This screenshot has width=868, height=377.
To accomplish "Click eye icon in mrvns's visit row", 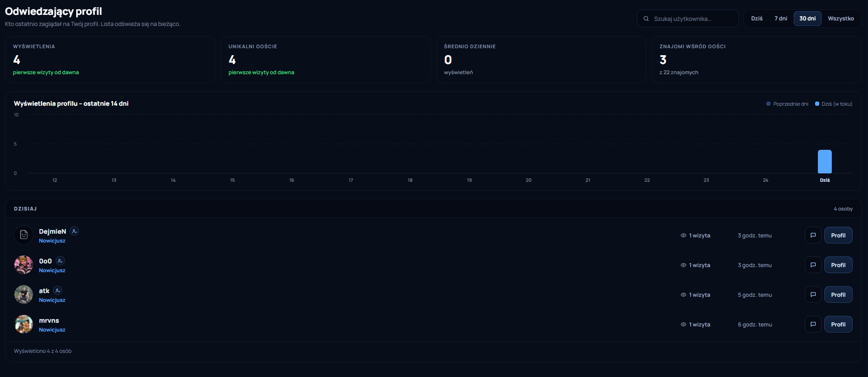I will 683,325.
